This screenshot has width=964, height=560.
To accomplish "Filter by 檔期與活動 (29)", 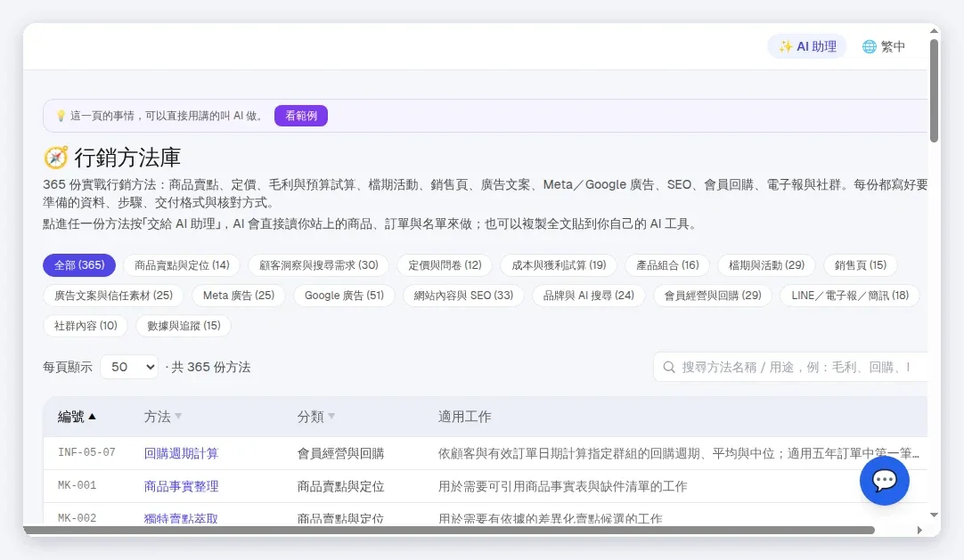I will tap(766, 265).
